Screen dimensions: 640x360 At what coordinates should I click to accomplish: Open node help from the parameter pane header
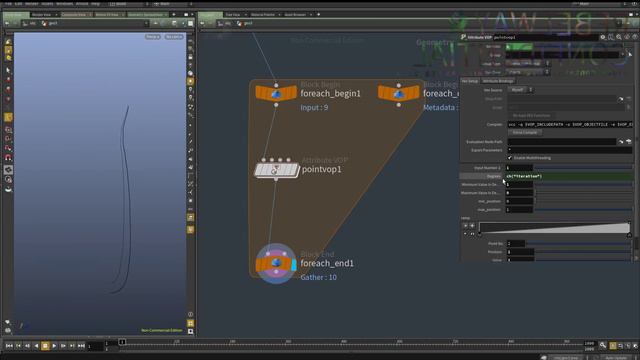click(635, 37)
